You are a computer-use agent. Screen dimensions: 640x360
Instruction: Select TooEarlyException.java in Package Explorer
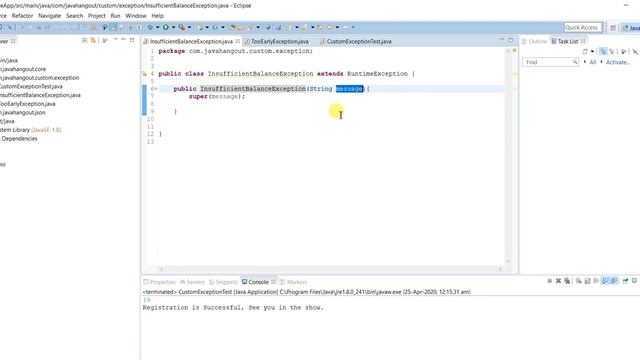tap(28, 104)
